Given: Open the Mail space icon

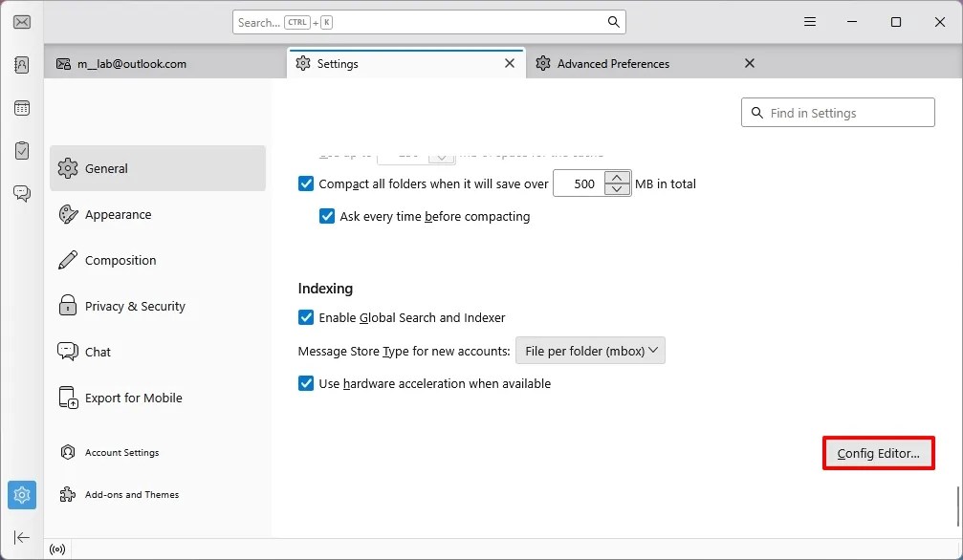Looking at the screenshot, I should pos(22,22).
